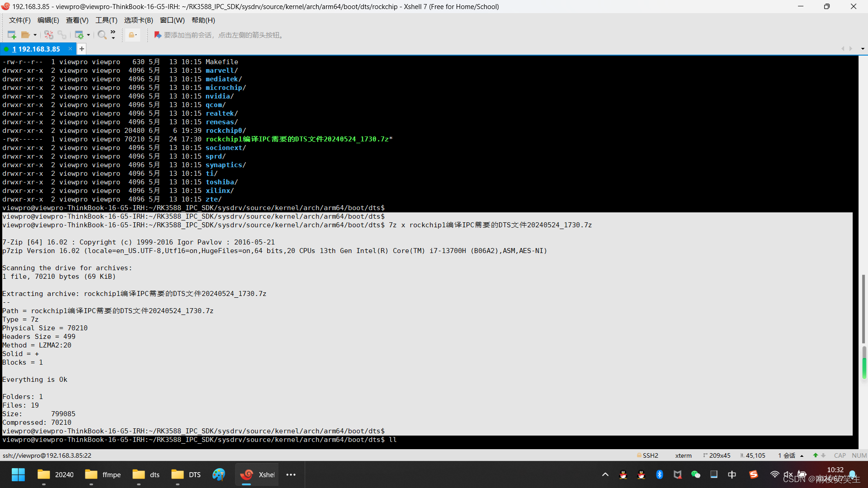Click the terminal vertical scrollbar thumb
The height and width of the screenshot is (488, 868).
[863, 310]
